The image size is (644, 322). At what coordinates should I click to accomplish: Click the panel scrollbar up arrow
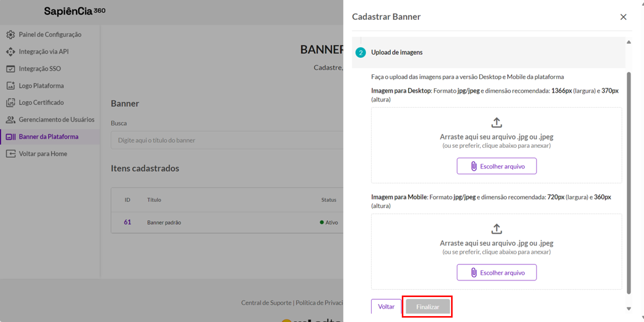(629, 42)
